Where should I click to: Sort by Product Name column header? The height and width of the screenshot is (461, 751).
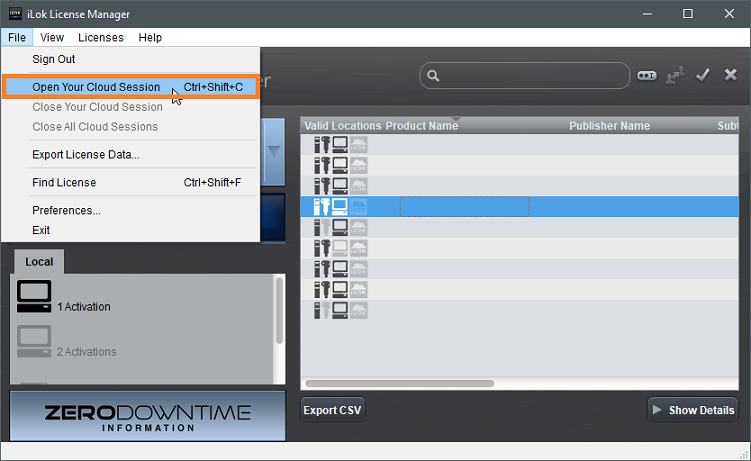click(x=421, y=126)
